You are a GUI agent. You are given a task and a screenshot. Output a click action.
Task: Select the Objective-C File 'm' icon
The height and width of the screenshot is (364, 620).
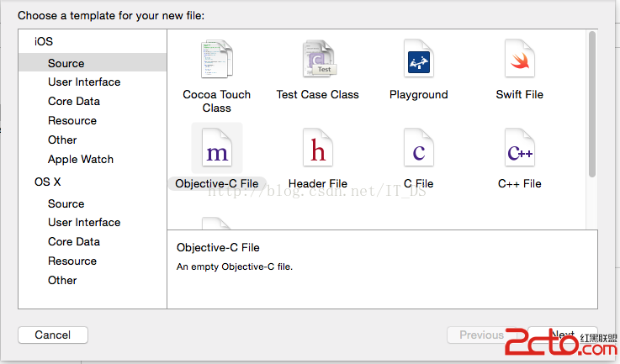pyautogui.click(x=217, y=149)
